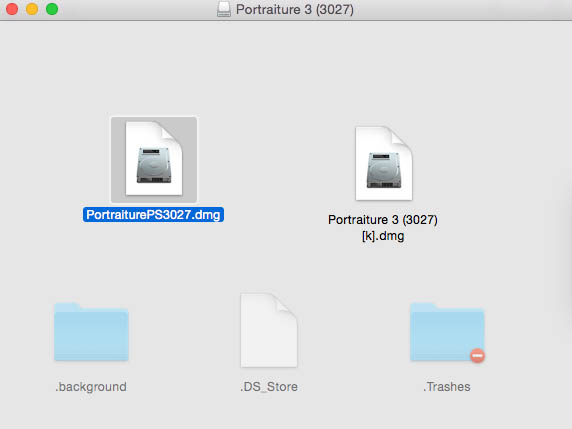
Task: Close the Portraiture 3 window with red button
Action: (12, 9)
